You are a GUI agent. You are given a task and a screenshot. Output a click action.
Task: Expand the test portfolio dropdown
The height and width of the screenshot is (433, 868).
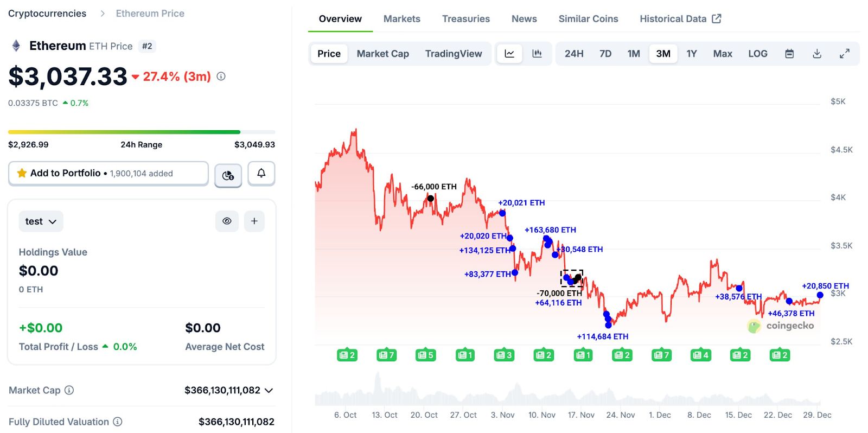click(41, 221)
